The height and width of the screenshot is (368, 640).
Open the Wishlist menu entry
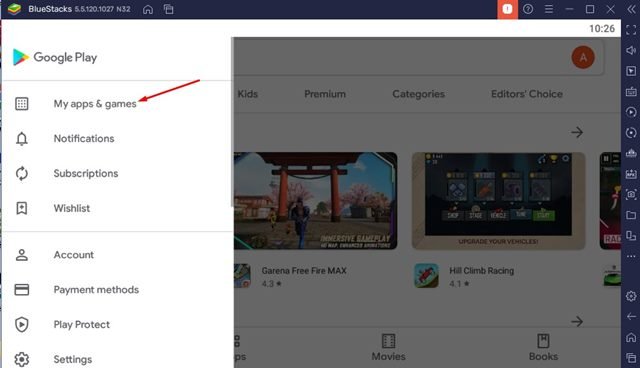point(117,208)
